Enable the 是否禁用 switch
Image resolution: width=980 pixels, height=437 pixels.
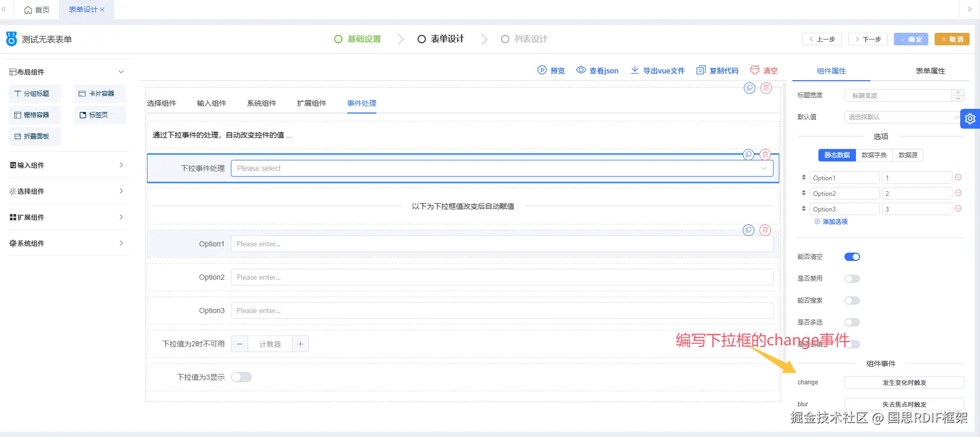[852, 279]
